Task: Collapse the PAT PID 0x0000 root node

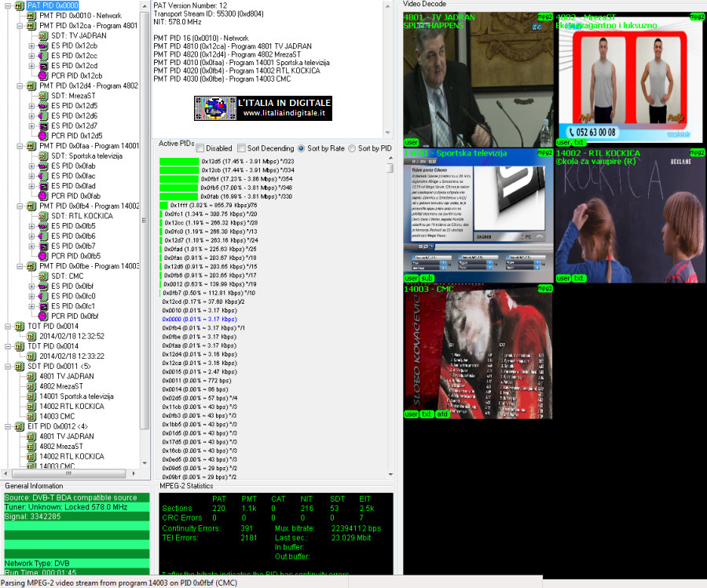Action: (x=8, y=5)
